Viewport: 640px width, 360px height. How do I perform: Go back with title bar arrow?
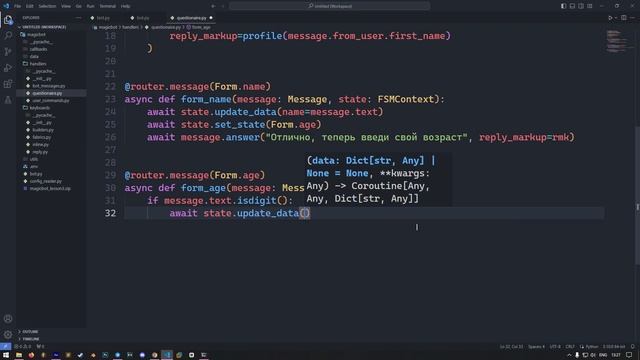coord(213,6)
